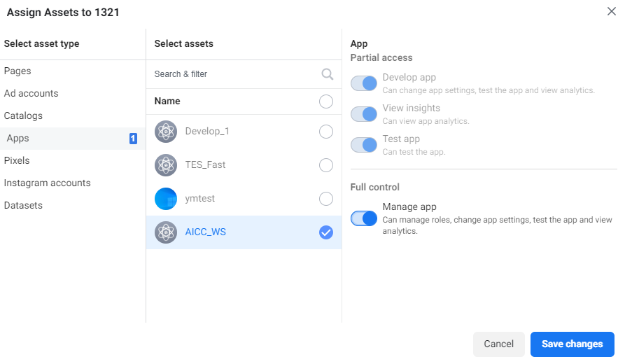The width and height of the screenshot is (625, 364).
Task: Select Instagram accounts asset type
Action: coord(48,183)
